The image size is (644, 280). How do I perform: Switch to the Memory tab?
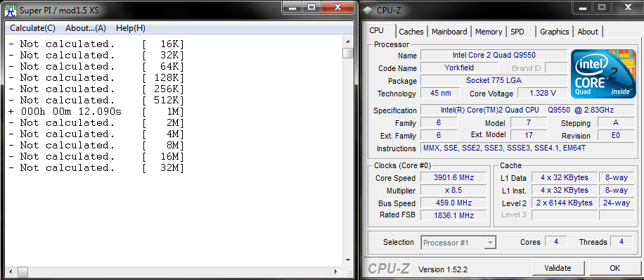click(489, 32)
